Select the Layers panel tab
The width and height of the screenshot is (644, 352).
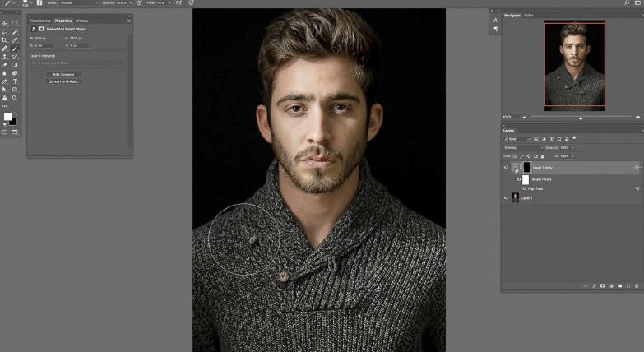click(509, 131)
